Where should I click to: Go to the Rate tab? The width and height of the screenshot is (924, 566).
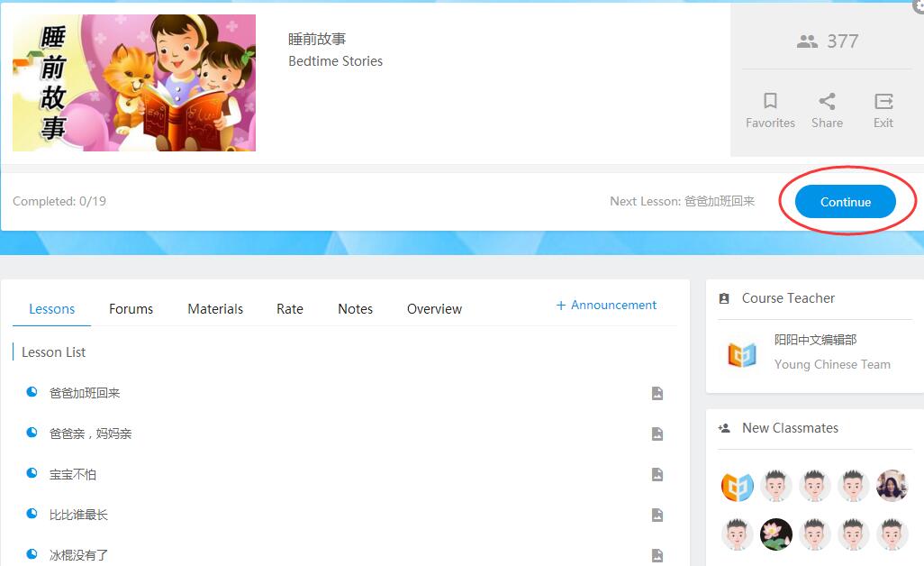pyautogui.click(x=290, y=309)
